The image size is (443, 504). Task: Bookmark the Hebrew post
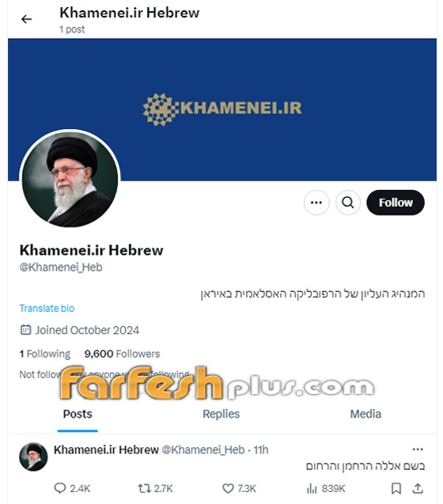pos(396,489)
